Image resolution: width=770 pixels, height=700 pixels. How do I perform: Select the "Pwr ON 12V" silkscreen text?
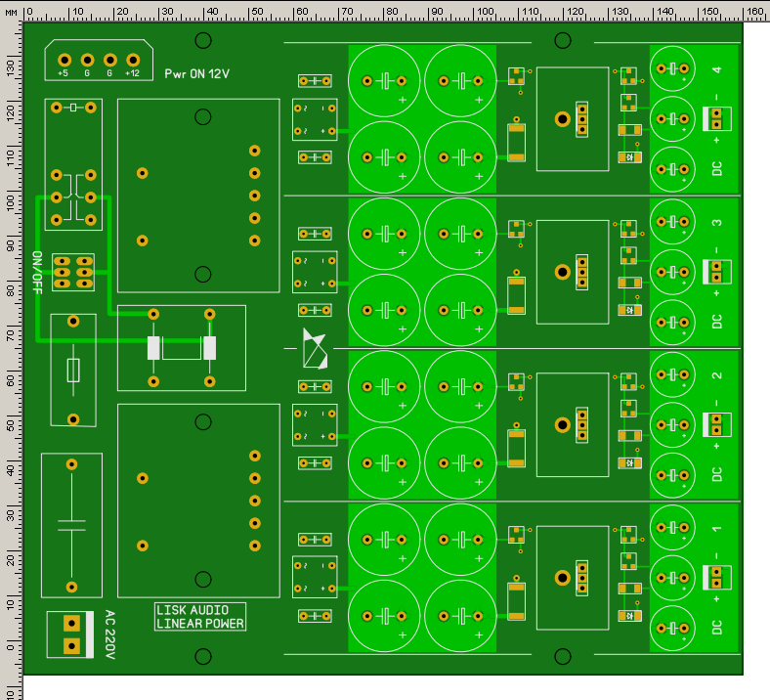tap(197, 74)
